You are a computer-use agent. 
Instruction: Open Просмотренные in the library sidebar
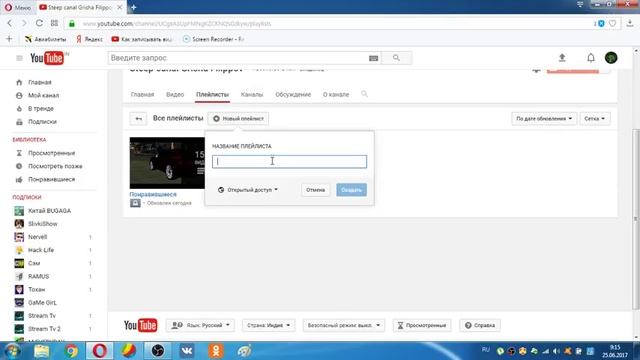click(x=51, y=153)
